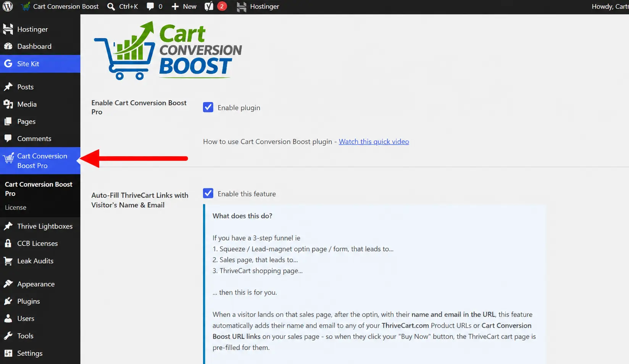This screenshot has height=364, width=629.
Task: Click the Users person icon
Action: (x=8, y=318)
